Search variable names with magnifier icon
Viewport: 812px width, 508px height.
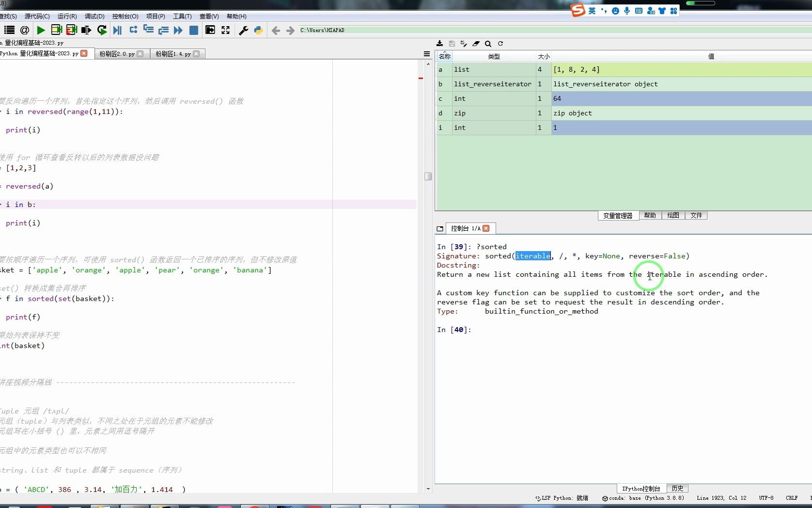click(488, 44)
